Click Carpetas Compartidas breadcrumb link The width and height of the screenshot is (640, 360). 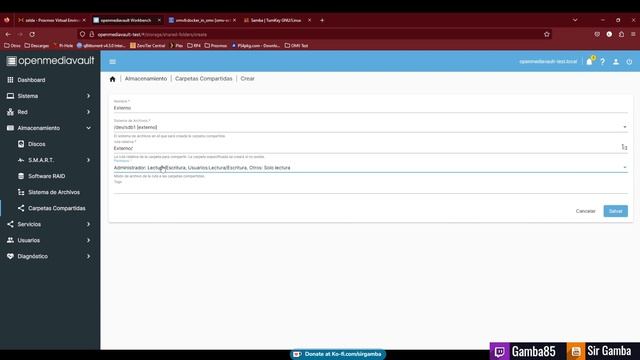click(x=203, y=78)
